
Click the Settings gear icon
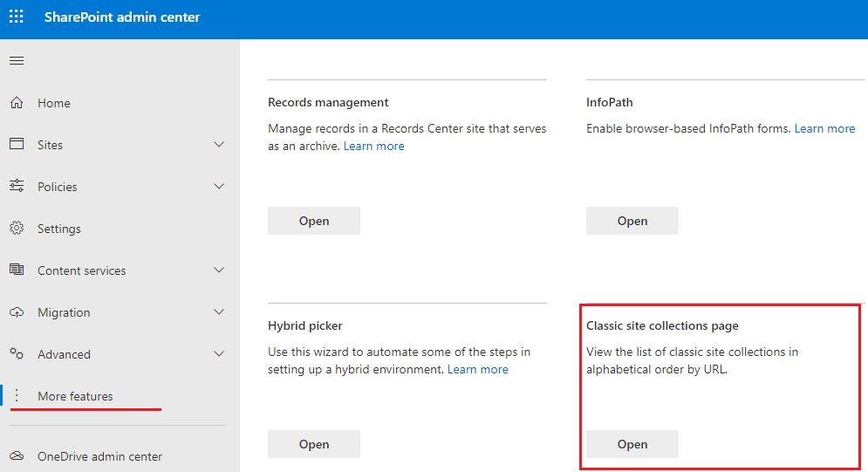[x=17, y=228]
